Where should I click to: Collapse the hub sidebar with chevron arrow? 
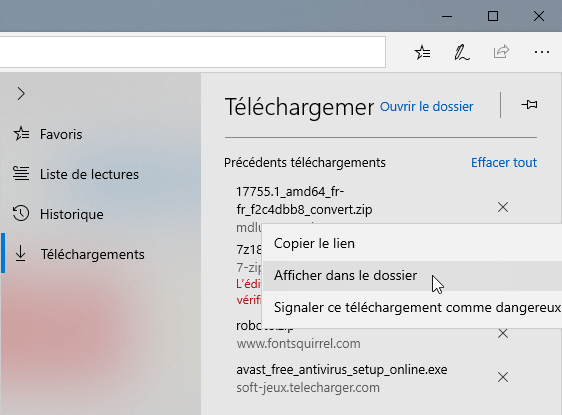coord(21,94)
